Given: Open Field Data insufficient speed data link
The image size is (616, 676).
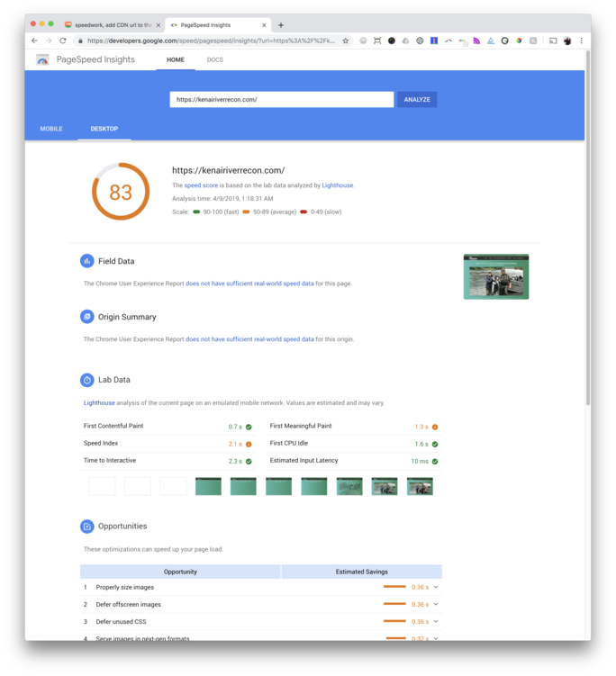Looking at the screenshot, I should pos(249,284).
